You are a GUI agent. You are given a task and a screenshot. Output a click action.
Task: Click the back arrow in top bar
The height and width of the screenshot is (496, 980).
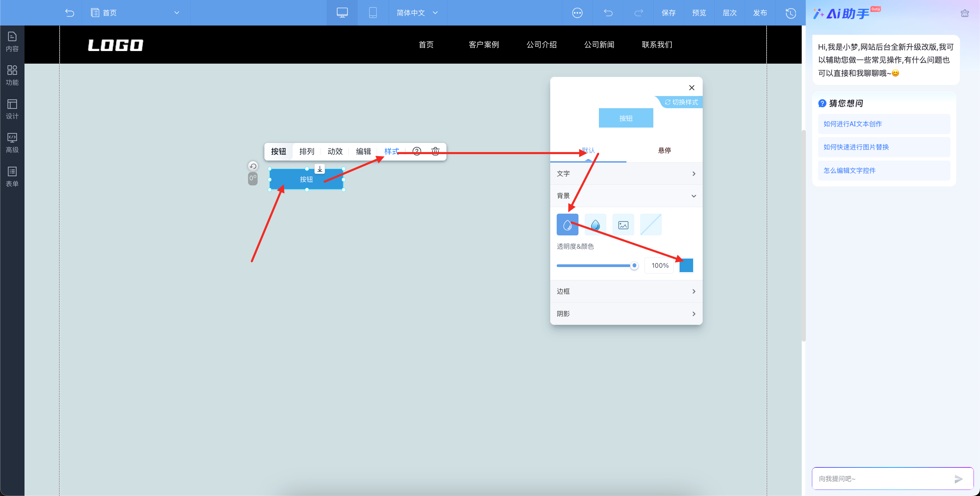(70, 13)
